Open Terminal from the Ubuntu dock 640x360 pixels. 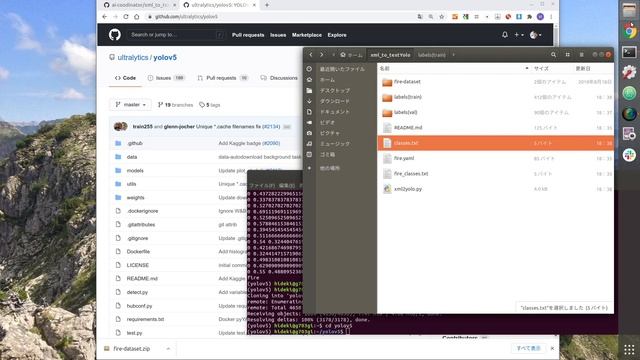click(629, 52)
